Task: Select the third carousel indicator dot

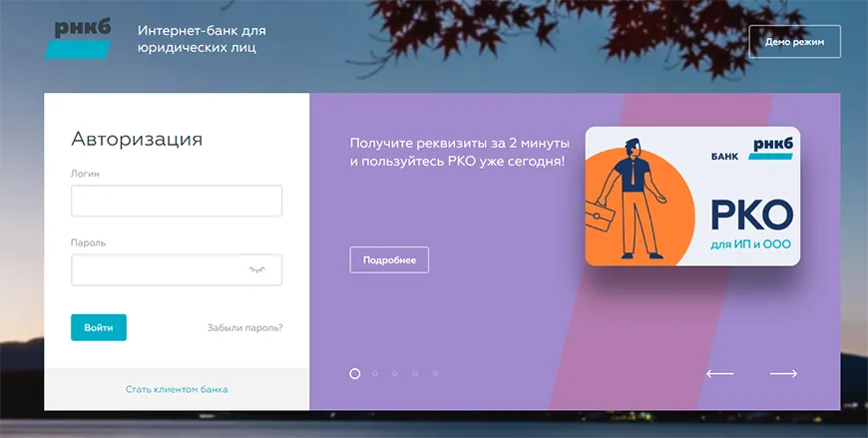Action: coord(395,373)
